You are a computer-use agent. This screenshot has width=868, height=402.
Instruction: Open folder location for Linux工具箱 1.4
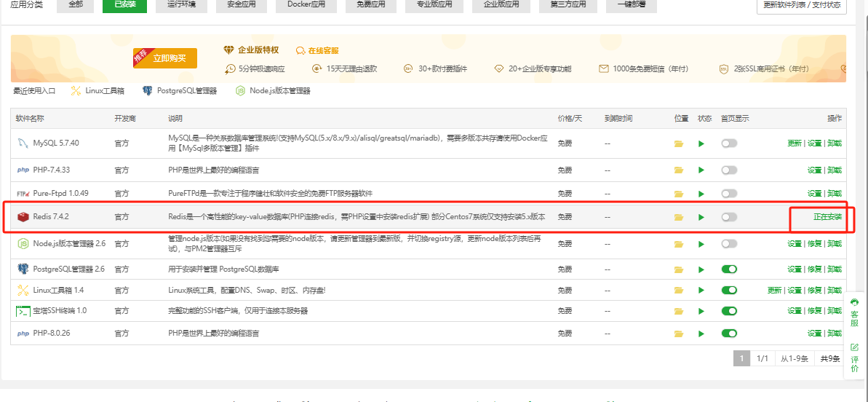pyautogui.click(x=679, y=290)
